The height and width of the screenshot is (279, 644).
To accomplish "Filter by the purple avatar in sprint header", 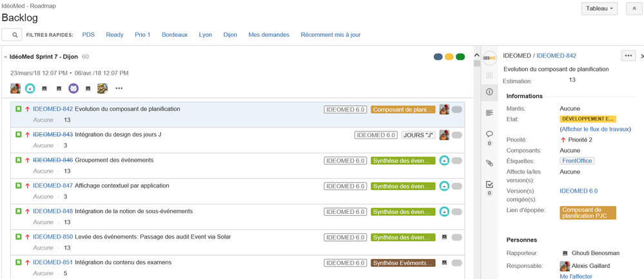I will coord(73,88).
